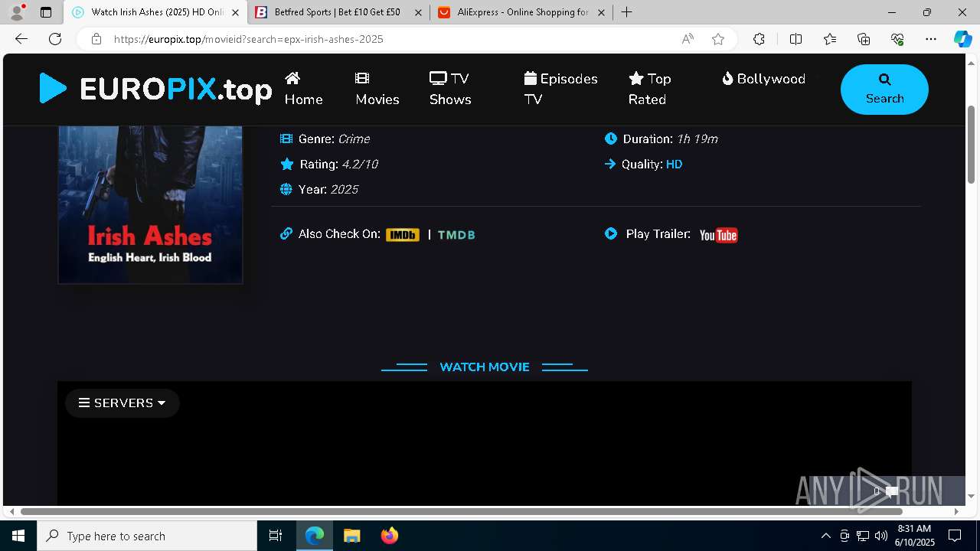Open File Explorer from taskbar

pyautogui.click(x=351, y=536)
